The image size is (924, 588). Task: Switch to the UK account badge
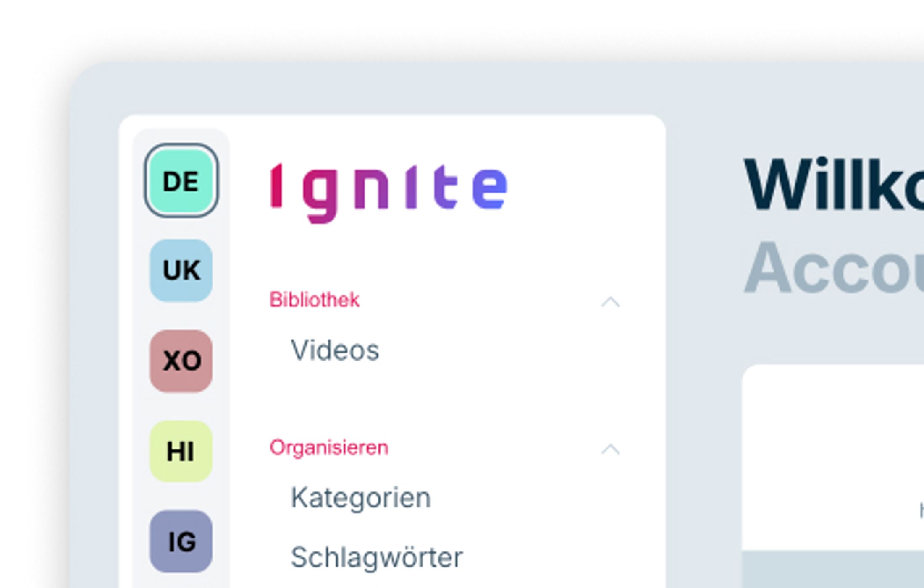tap(181, 270)
